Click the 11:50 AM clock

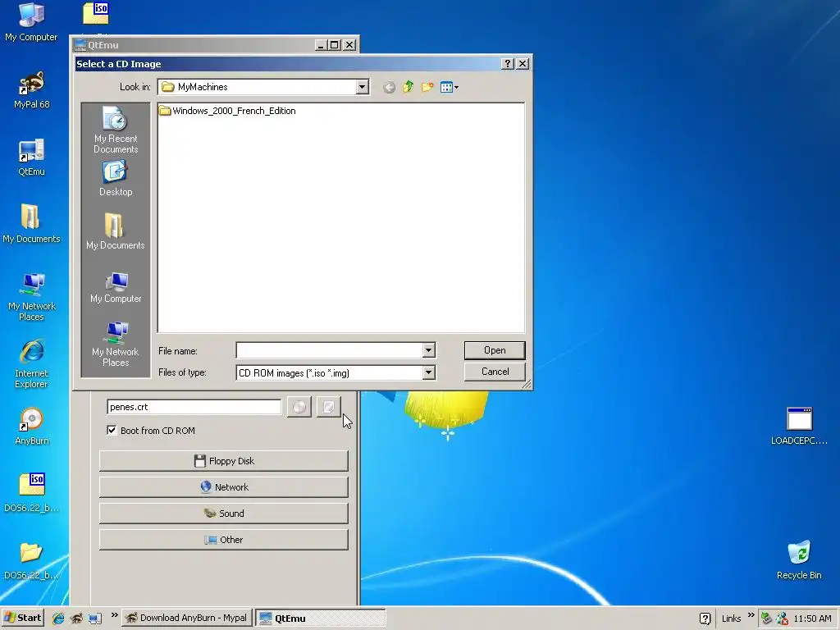coord(813,619)
